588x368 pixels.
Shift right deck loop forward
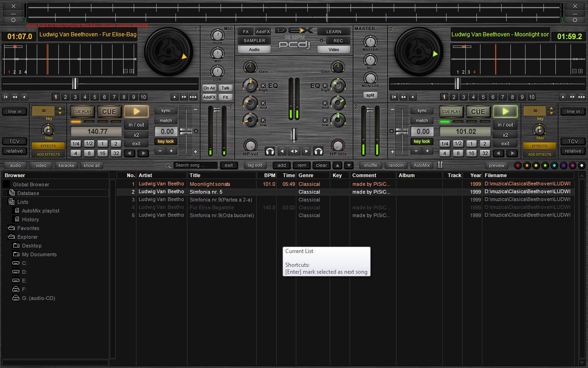click(x=512, y=153)
